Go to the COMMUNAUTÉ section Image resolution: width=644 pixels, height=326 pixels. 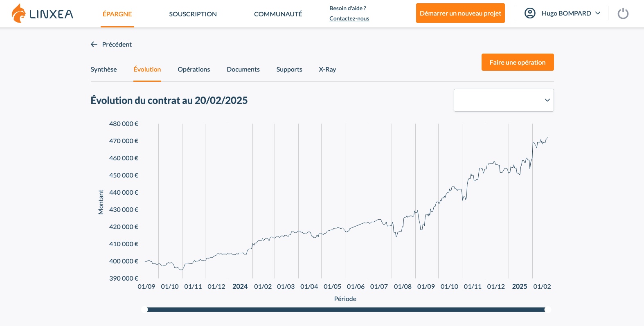[278, 14]
